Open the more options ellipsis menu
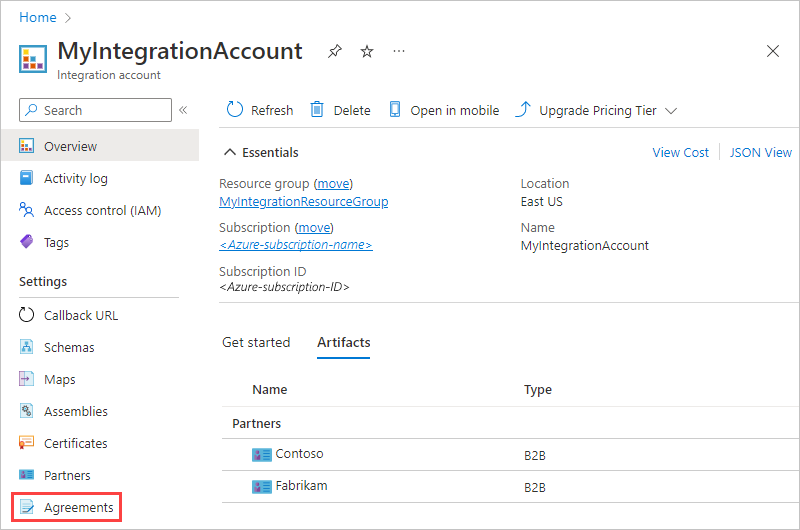This screenshot has height=530, width=800. tap(399, 51)
